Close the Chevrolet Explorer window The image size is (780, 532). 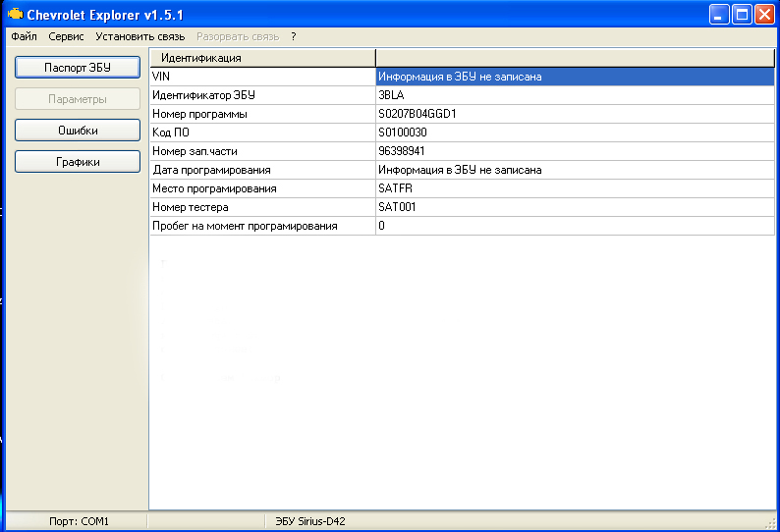click(x=764, y=15)
